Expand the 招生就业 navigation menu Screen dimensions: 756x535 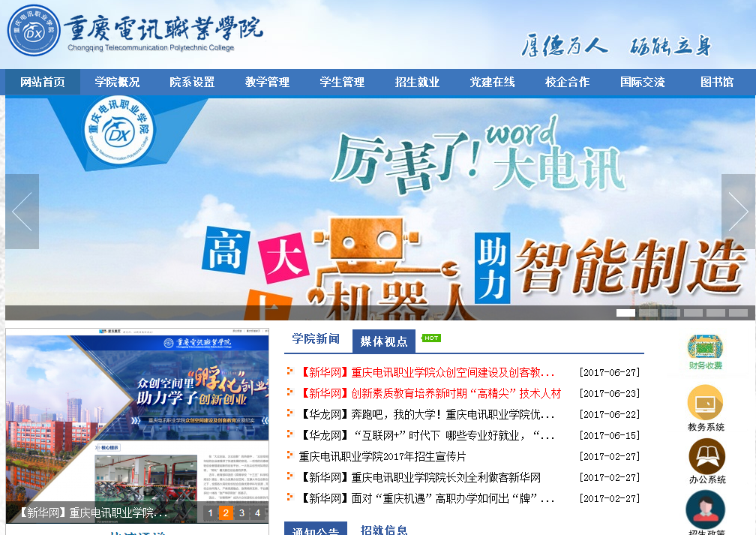click(x=417, y=83)
